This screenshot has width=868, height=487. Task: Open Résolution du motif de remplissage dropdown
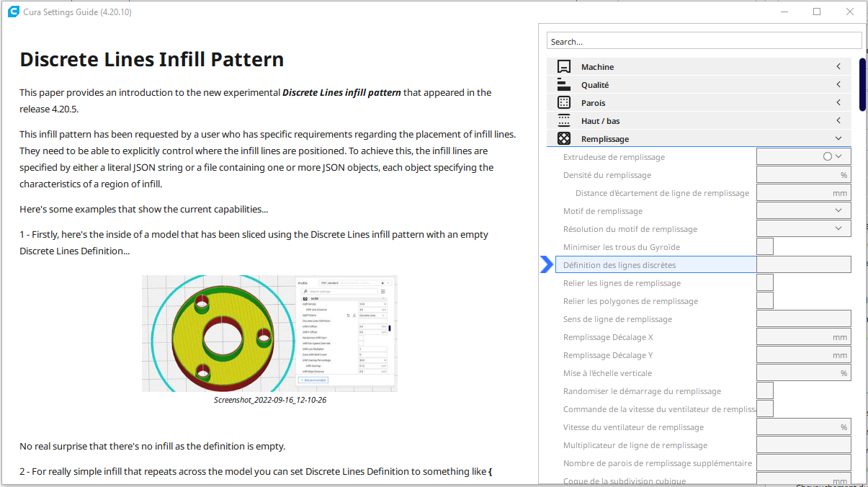click(804, 228)
